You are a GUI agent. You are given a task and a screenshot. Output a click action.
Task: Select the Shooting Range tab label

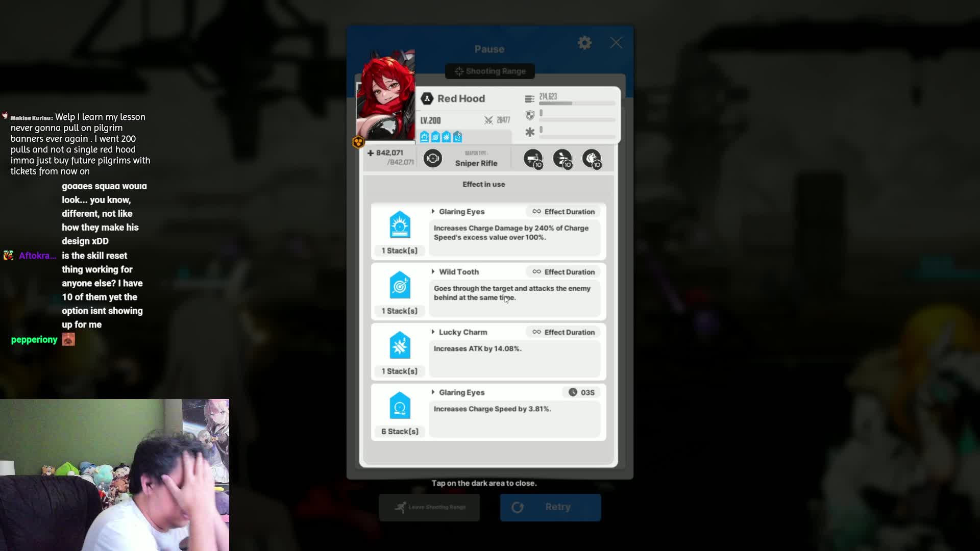coord(490,71)
